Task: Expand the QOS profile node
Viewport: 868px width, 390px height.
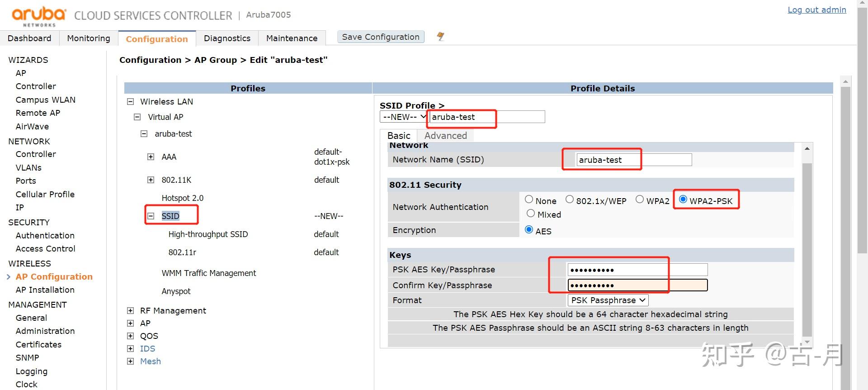Action: (x=130, y=336)
